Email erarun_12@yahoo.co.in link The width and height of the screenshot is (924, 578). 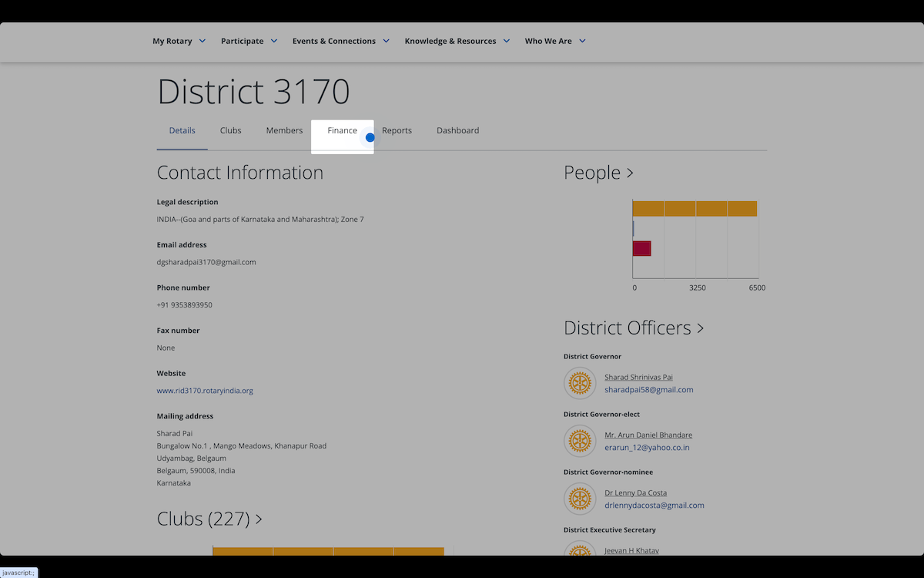point(647,448)
